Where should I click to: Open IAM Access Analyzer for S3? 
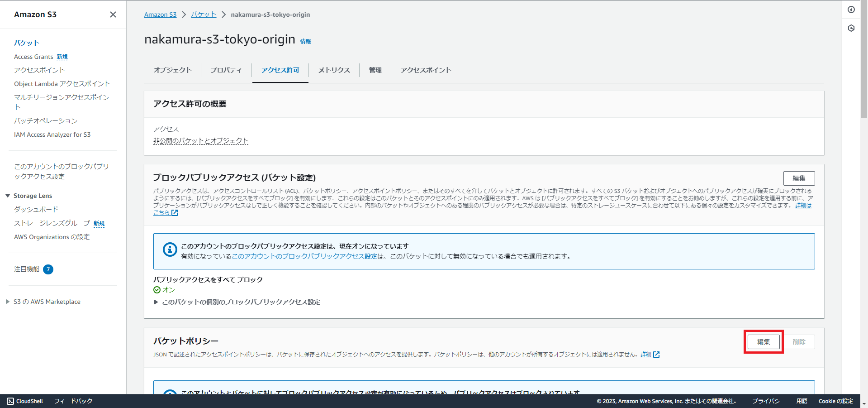coord(52,134)
